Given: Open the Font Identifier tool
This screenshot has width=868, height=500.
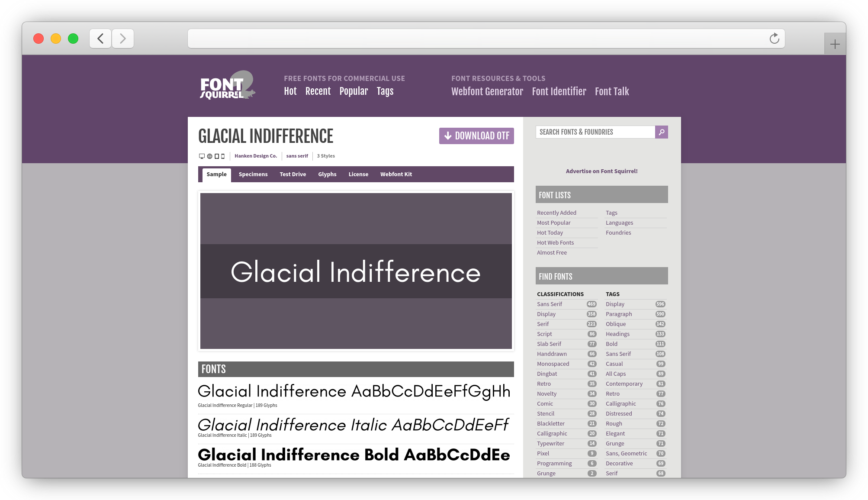Looking at the screenshot, I should click(559, 91).
